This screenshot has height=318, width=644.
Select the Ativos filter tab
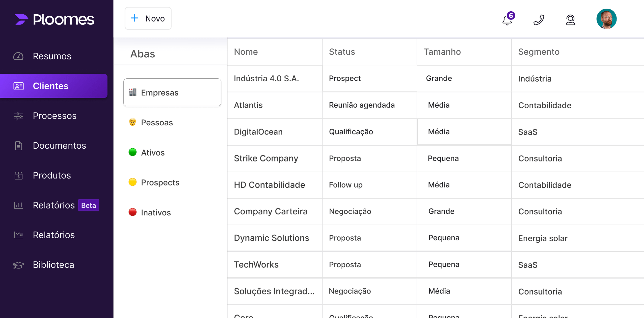point(153,153)
